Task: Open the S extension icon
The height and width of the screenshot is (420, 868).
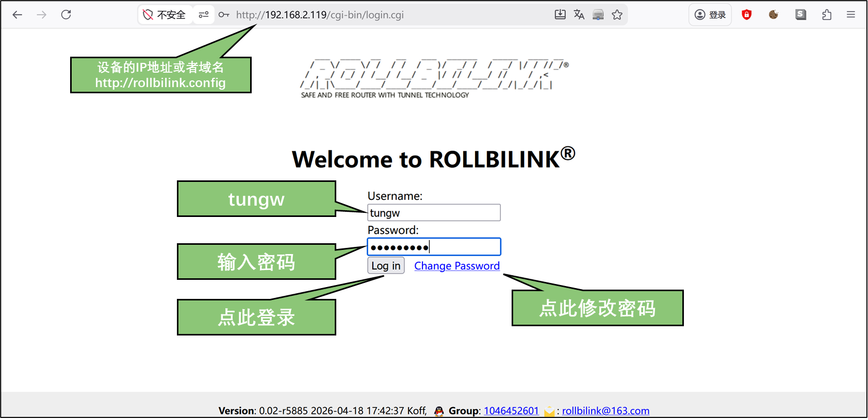Action: tap(800, 14)
